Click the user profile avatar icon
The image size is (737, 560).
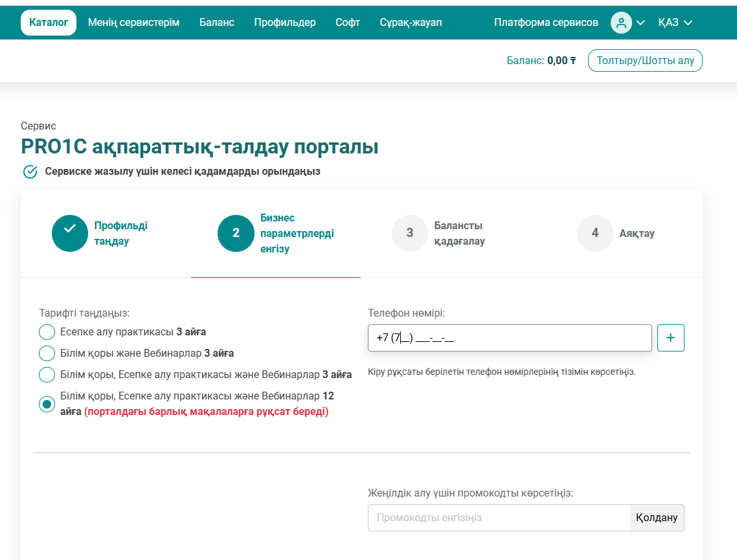tap(621, 23)
